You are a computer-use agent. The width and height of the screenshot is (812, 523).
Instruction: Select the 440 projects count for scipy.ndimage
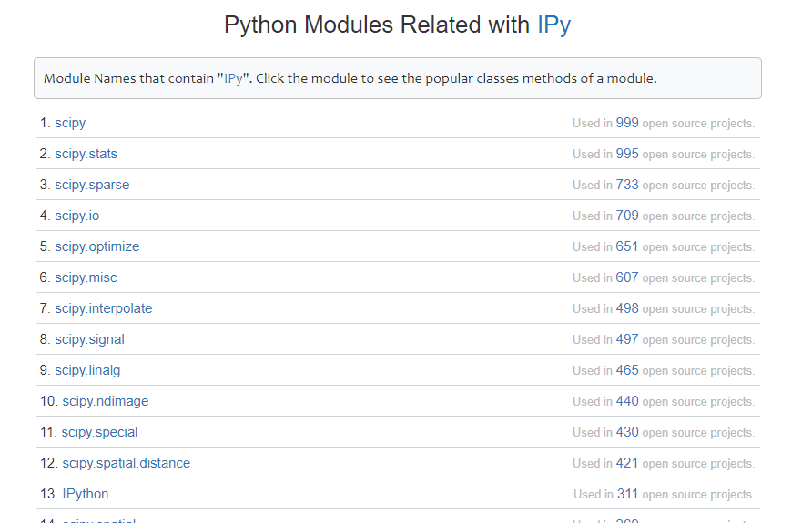click(627, 401)
